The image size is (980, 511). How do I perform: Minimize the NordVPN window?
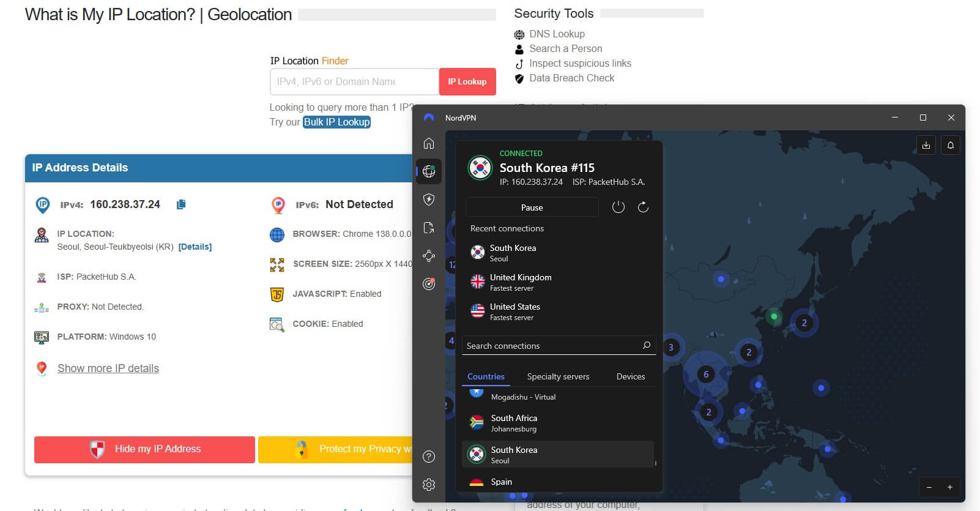click(x=895, y=117)
